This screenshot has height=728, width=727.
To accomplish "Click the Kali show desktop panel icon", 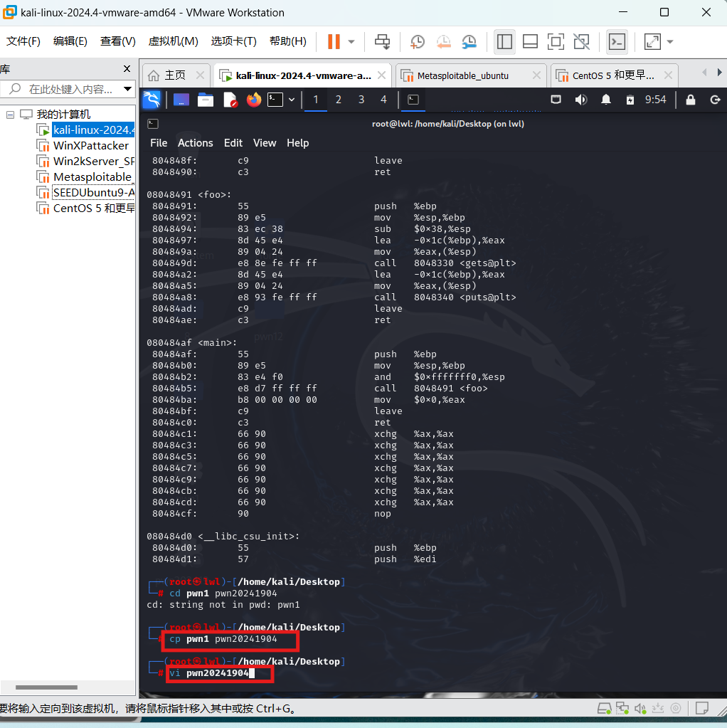I will click(x=181, y=100).
